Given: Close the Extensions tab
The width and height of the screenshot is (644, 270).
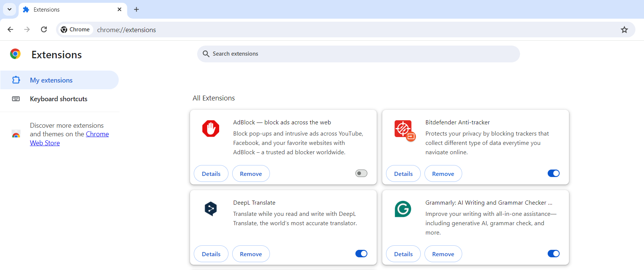Looking at the screenshot, I should 119,9.
